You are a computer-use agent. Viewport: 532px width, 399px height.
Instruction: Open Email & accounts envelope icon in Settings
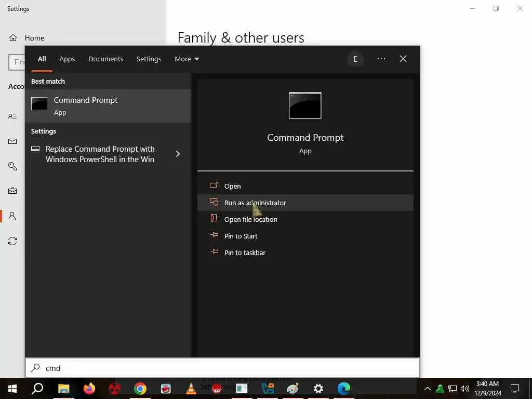12,141
